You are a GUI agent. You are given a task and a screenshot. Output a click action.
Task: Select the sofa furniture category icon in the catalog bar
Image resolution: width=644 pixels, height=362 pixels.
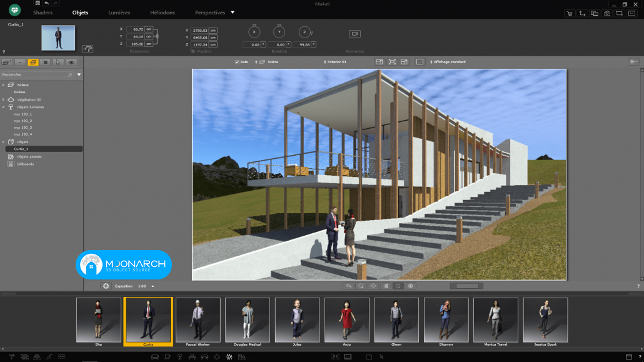point(155,356)
